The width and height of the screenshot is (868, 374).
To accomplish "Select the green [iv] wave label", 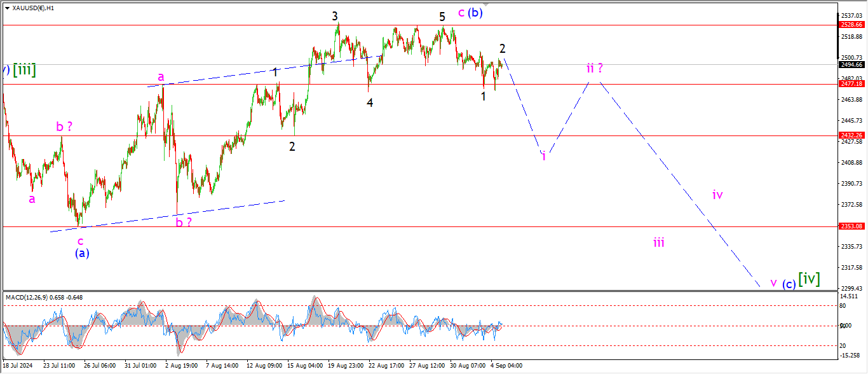I will coord(809,279).
